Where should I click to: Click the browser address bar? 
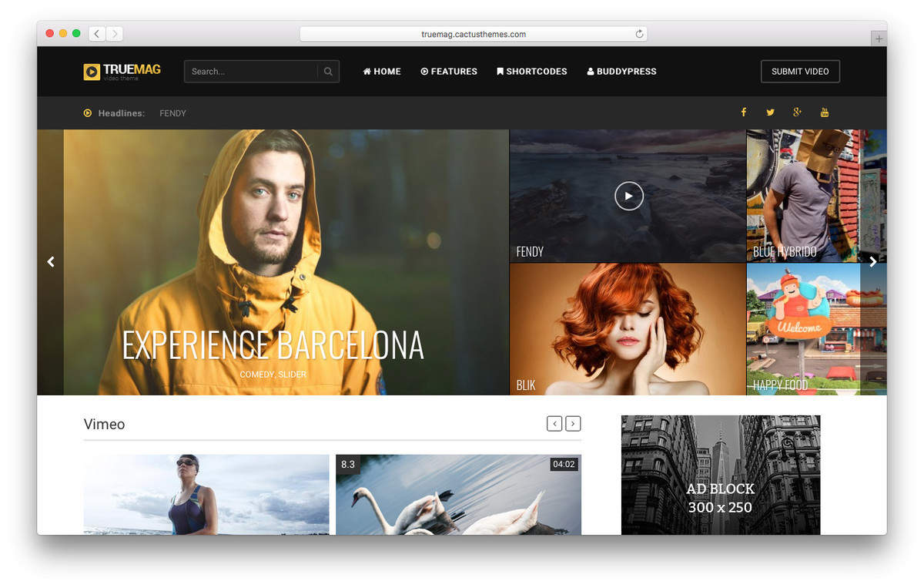point(473,34)
